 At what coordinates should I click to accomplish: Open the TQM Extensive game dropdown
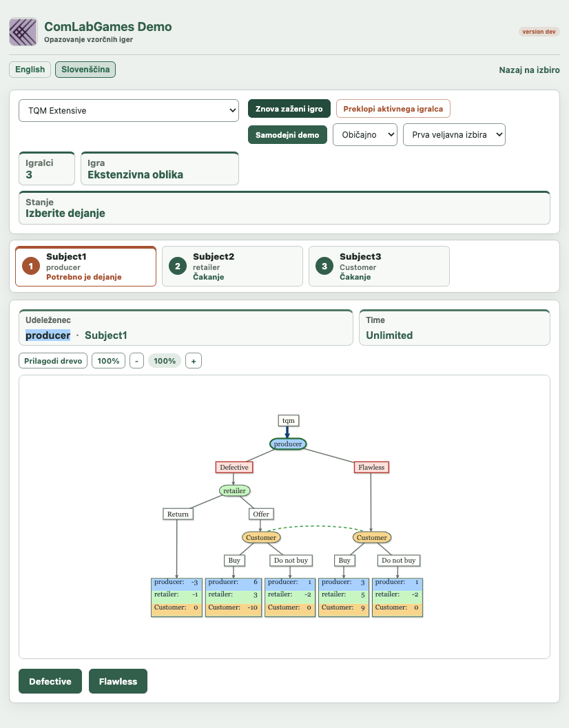pyautogui.click(x=129, y=110)
